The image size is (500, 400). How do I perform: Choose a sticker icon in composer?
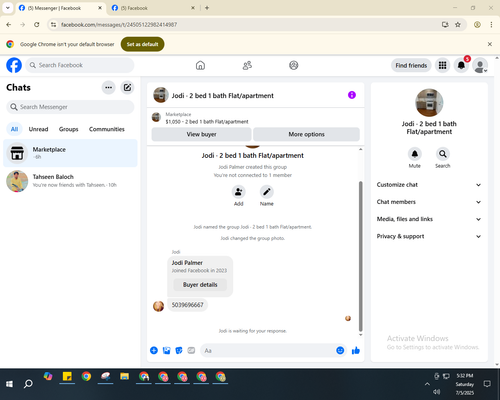pos(179,350)
